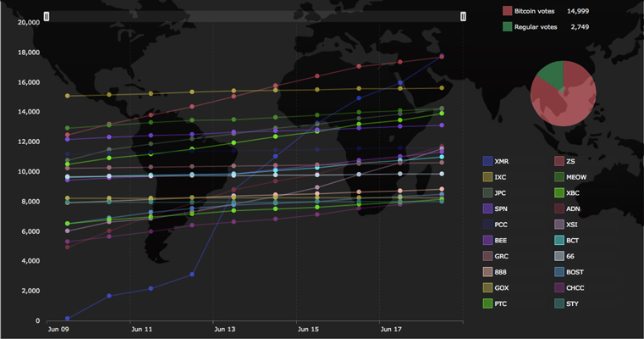This screenshot has width=644, height=339.
Task: Click the 888 legend label
Action: pos(500,272)
